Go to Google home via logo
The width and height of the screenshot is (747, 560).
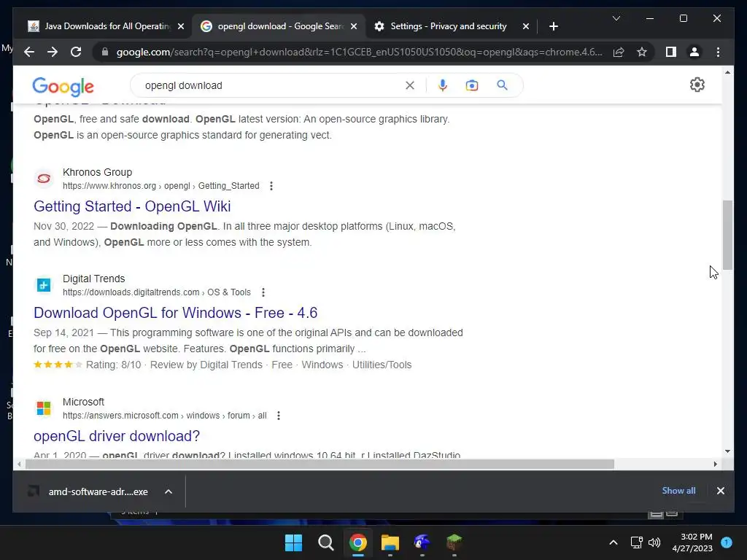(x=63, y=87)
